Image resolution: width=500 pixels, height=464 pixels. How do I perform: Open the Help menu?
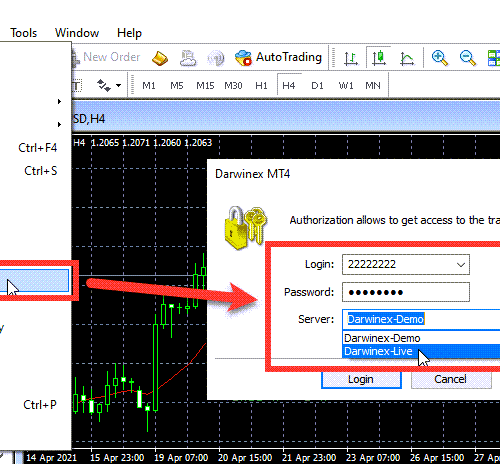(129, 33)
